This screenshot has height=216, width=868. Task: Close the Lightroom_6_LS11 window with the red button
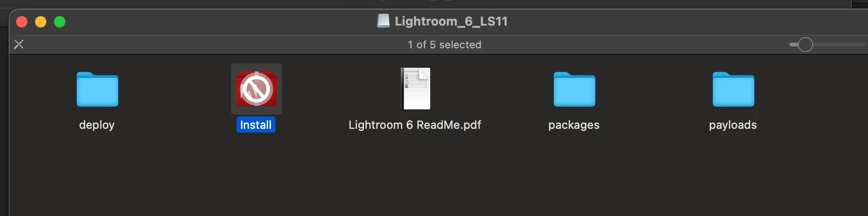pos(22,22)
